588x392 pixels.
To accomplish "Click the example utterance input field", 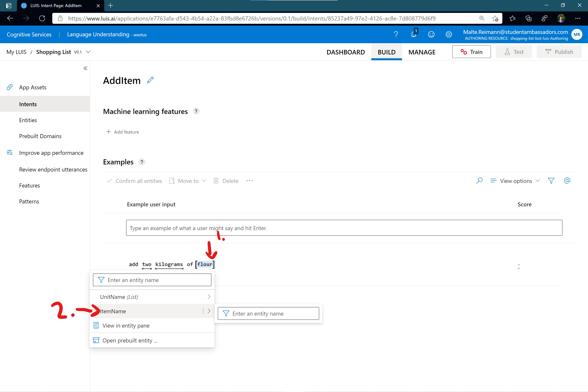I will coord(344,228).
